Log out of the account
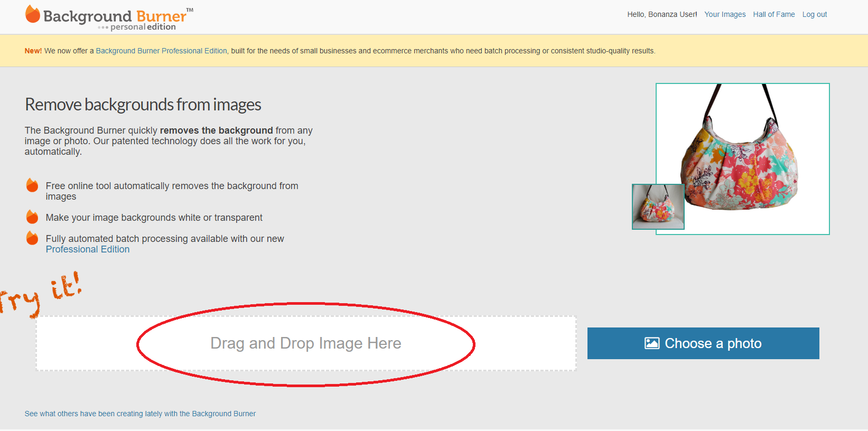 (x=814, y=14)
